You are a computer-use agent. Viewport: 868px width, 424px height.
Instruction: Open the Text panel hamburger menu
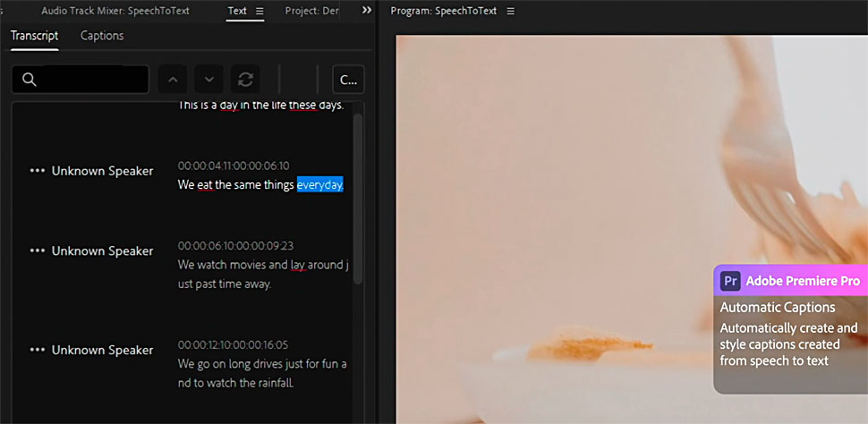(x=260, y=11)
